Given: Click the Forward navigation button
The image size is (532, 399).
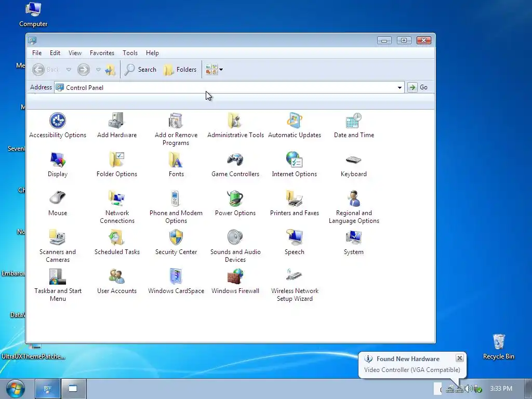Looking at the screenshot, I should pos(84,70).
